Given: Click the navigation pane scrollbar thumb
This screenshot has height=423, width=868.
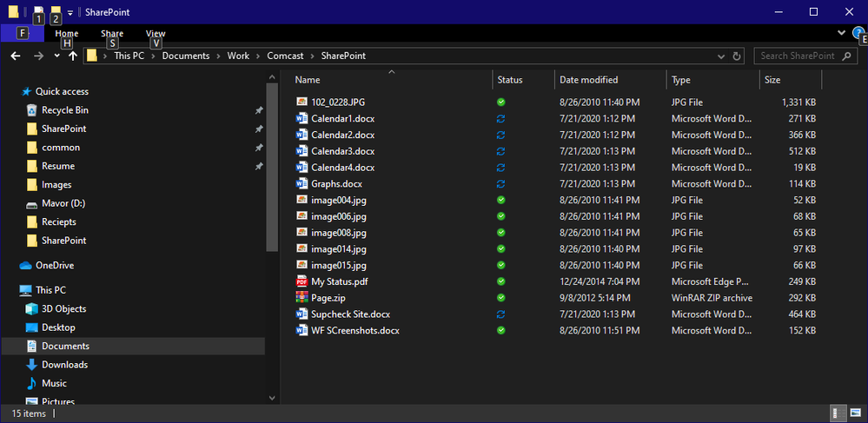Looking at the screenshot, I should pos(272,168).
